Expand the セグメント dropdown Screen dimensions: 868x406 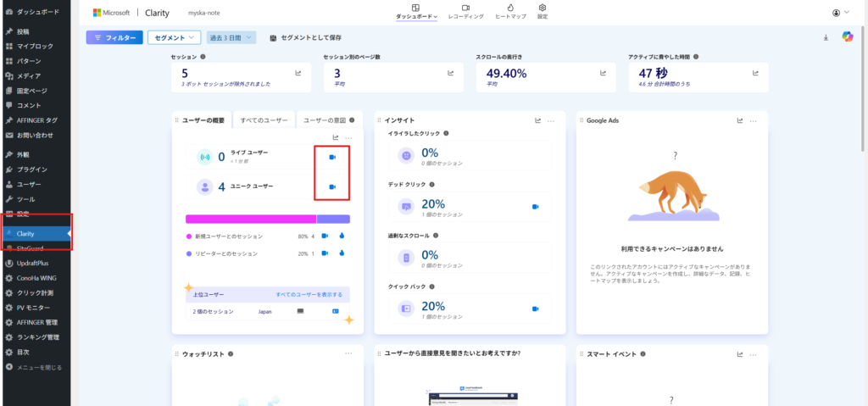(174, 37)
